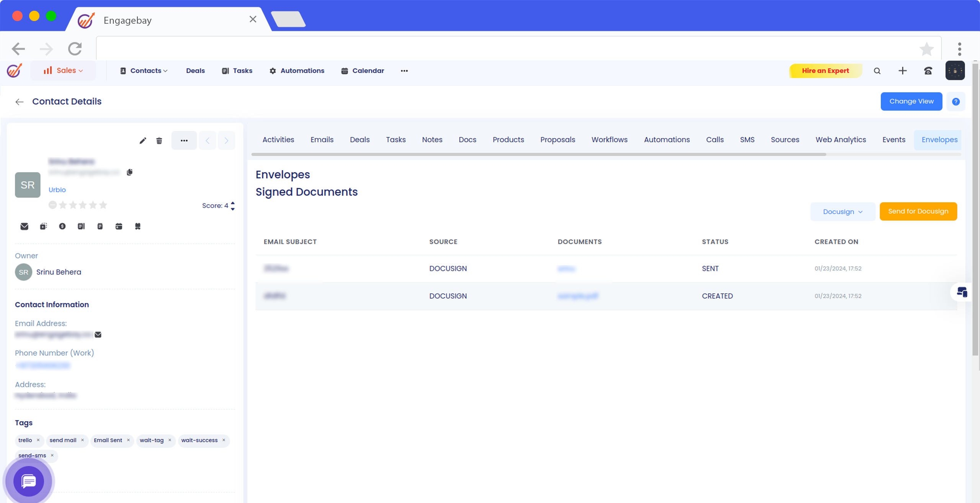This screenshot has height=503, width=980.
Task: Open the purple live chat bubble
Action: click(x=29, y=481)
